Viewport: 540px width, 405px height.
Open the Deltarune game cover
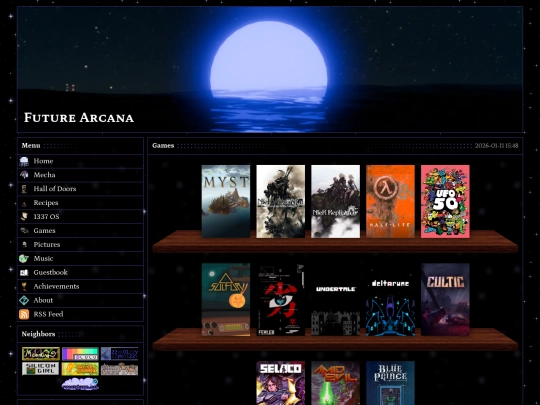click(391, 300)
